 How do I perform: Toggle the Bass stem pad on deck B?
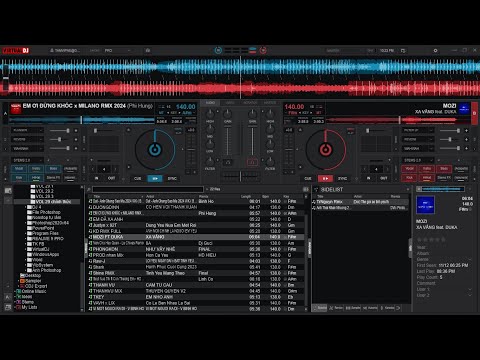[x=444, y=169]
